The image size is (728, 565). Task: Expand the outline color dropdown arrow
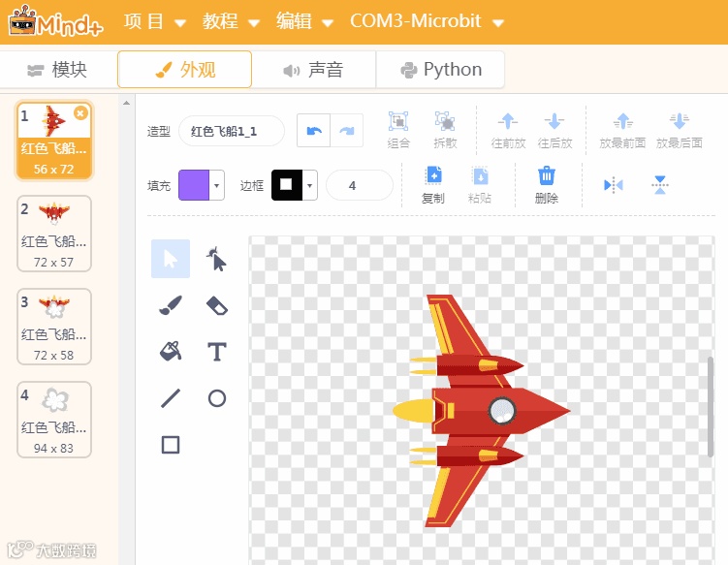(309, 185)
